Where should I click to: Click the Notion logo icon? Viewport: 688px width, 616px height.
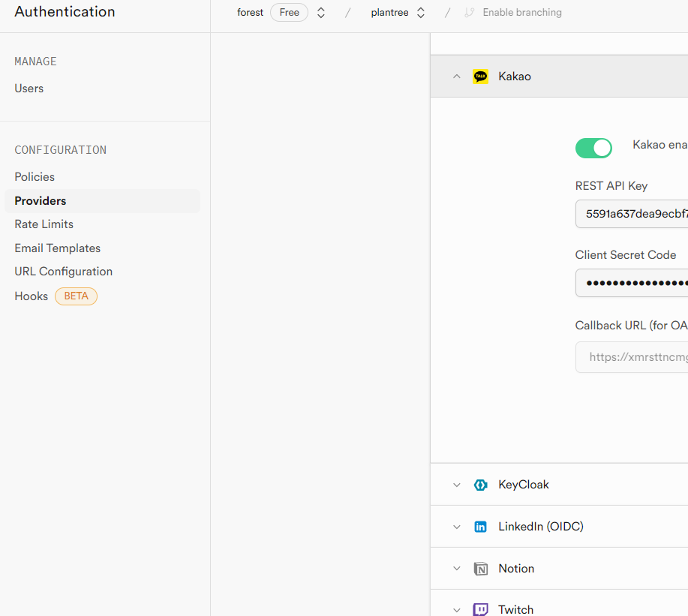[480, 569]
